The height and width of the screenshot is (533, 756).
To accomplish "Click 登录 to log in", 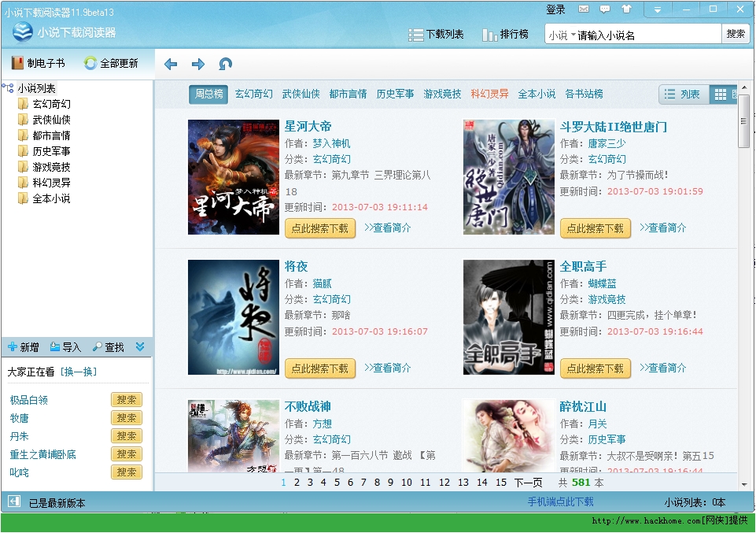I will (x=555, y=9).
